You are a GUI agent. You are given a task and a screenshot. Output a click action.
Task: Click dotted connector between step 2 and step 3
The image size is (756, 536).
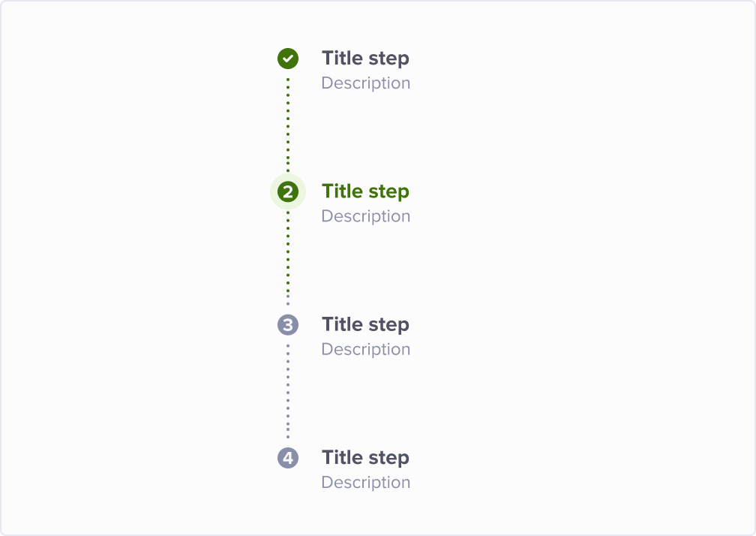pyautogui.click(x=288, y=258)
